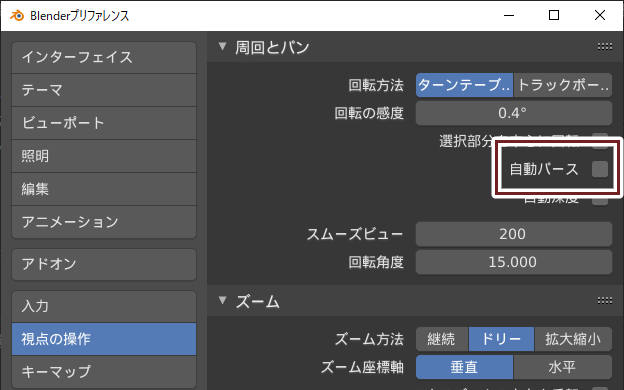624x390 pixels.
Task: Click the ズーム panel title text
Action: [258, 302]
